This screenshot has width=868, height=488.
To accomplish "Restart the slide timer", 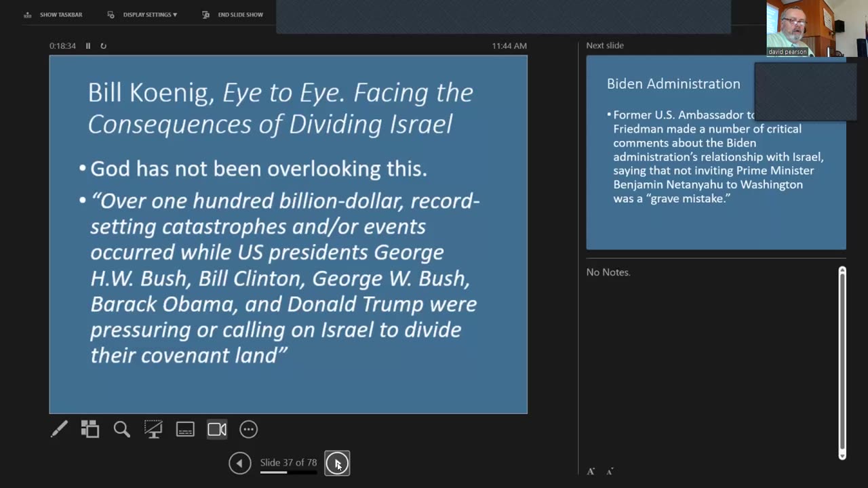I will click(103, 46).
